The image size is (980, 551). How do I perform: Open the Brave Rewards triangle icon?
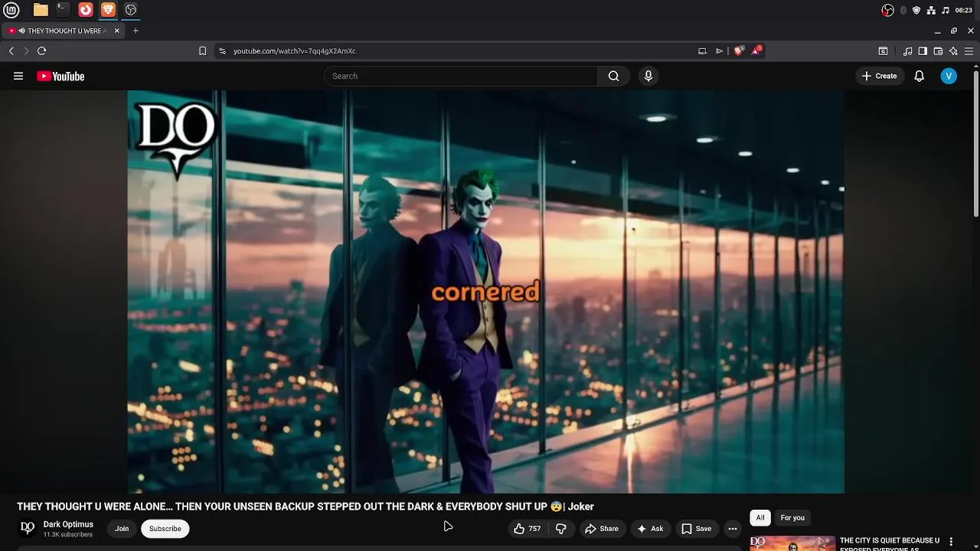tap(756, 51)
